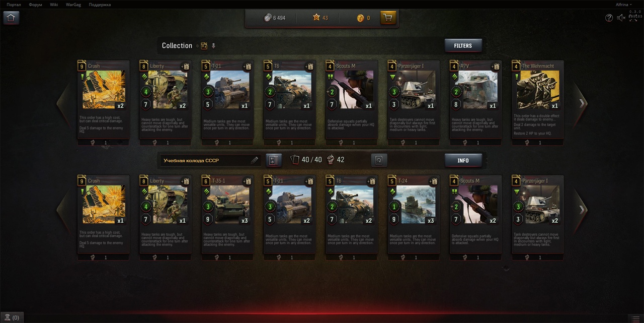Toggle collection sort by cost icon
The height and width of the screenshot is (323, 644).
(204, 46)
